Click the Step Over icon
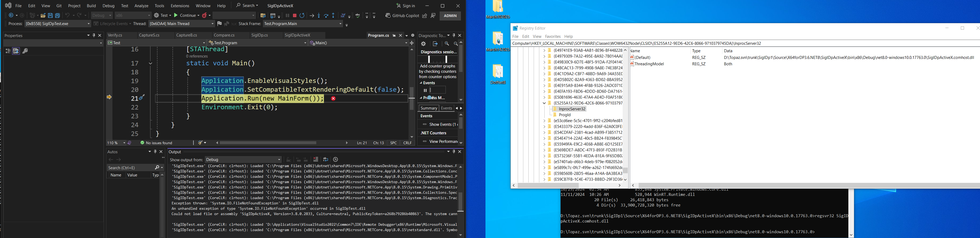The image size is (980, 238). click(326, 16)
